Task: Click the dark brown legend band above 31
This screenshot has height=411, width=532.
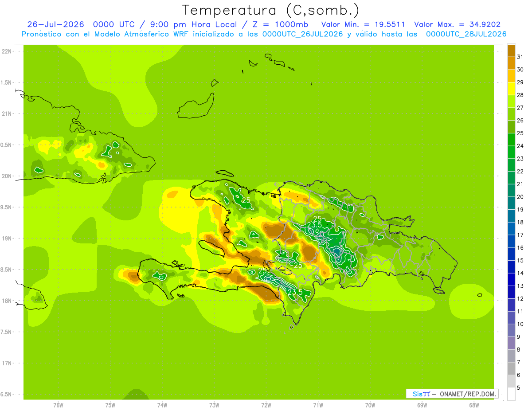Action: click(511, 50)
